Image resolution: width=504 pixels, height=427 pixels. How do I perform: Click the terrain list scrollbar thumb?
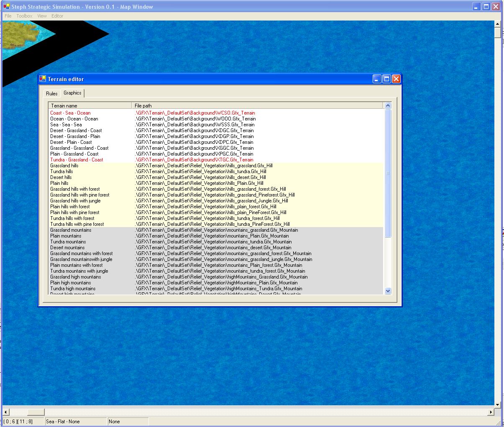388,173
